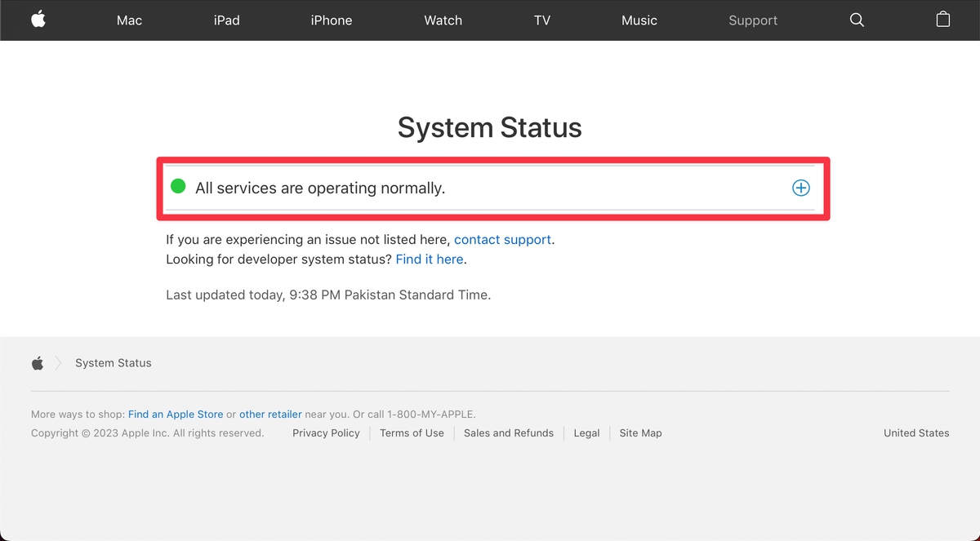Select the Music navigation item
The image size is (980, 541).
pyautogui.click(x=639, y=20)
